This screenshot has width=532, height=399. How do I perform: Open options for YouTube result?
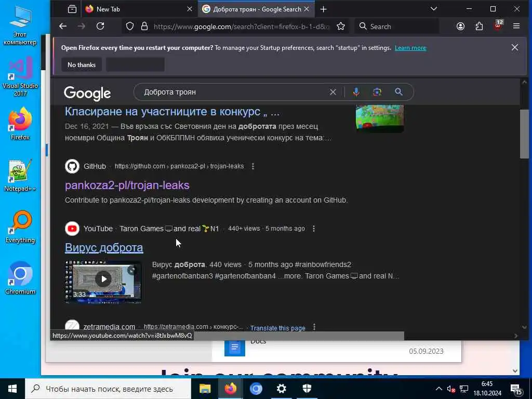point(314,229)
